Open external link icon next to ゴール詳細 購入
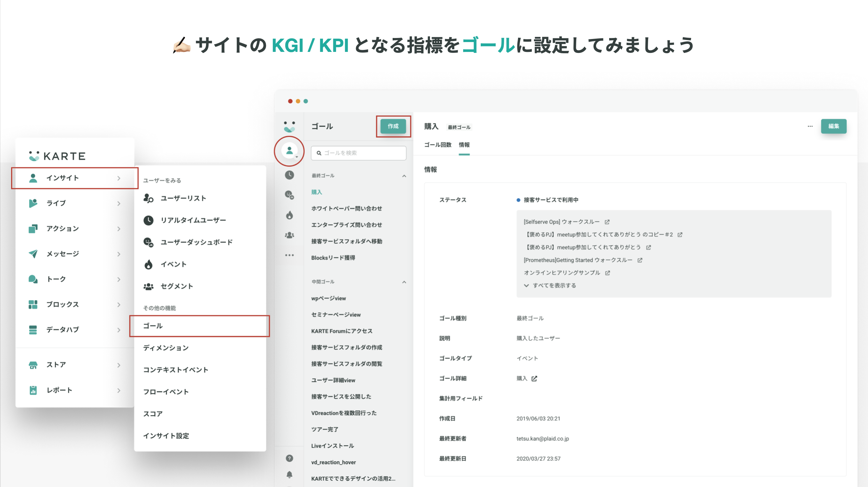 click(x=534, y=378)
